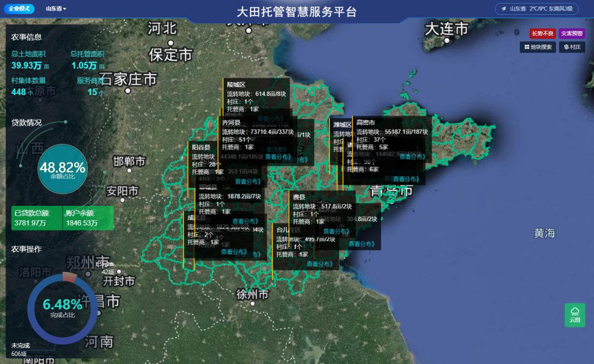Click the 齐河县 info card title

(231, 123)
